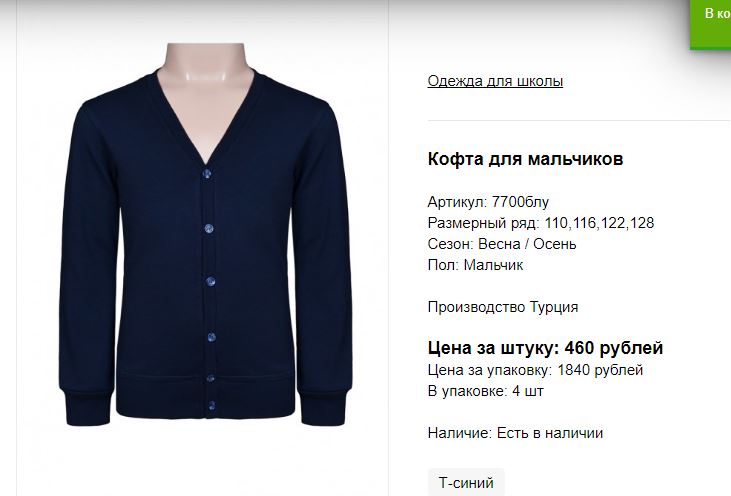Click the "Пол: Мальчик" line
The width and height of the screenshot is (731, 496).
[475, 265]
